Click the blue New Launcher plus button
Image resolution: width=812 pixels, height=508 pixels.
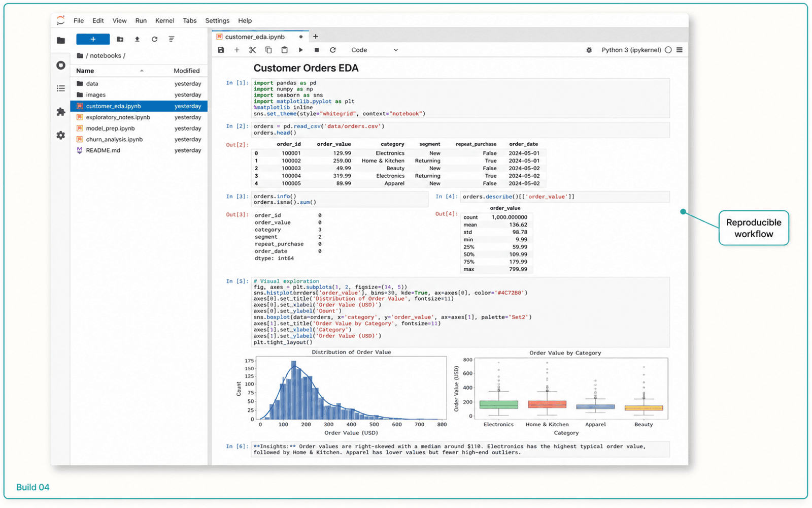coord(93,39)
